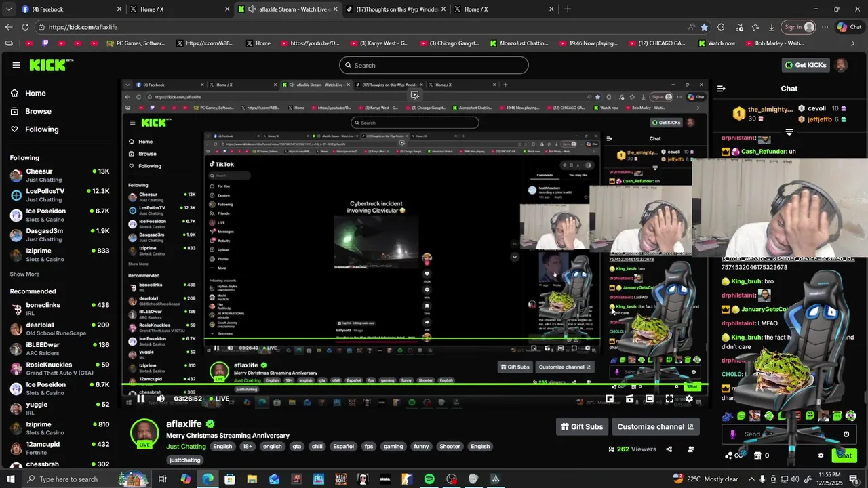Screen dimensions: 868x488
Task: Open the Windows Start menu
Action: pos(10,479)
